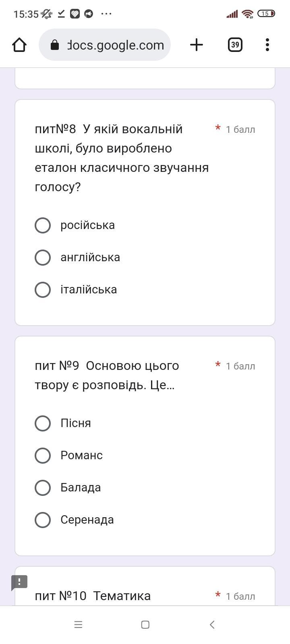290x644 pixels.
Task: Tap the browser home icon
Action: pyautogui.click(x=19, y=45)
